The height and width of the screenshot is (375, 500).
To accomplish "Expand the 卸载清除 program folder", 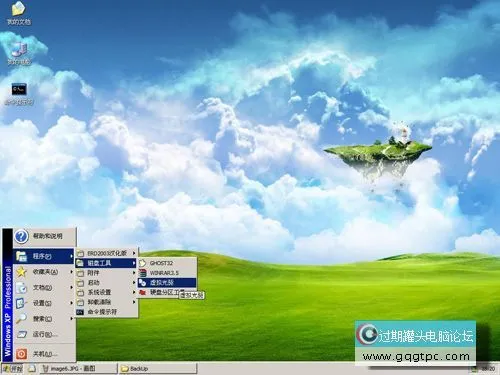I will (x=106, y=302).
